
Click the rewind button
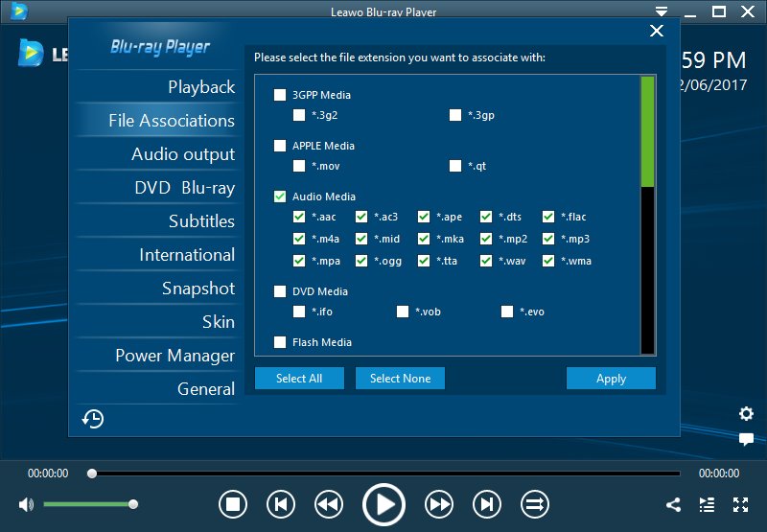point(329,504)
